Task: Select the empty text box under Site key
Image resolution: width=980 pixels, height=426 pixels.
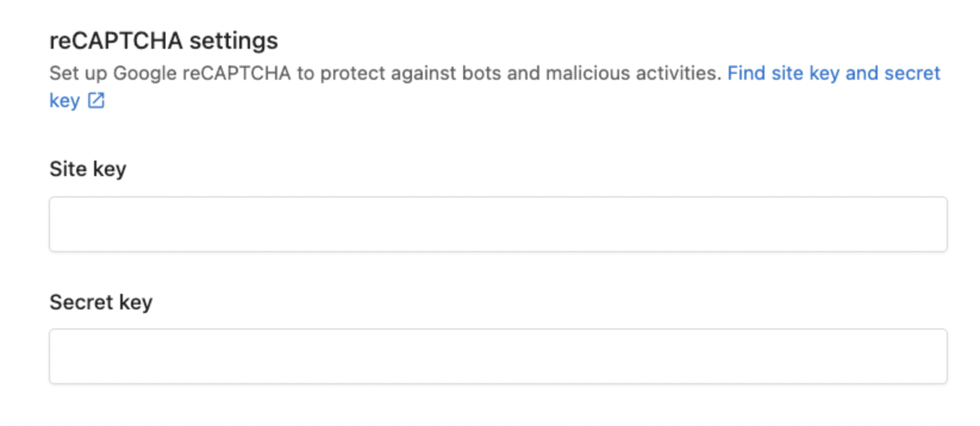Action: (498, 224)
